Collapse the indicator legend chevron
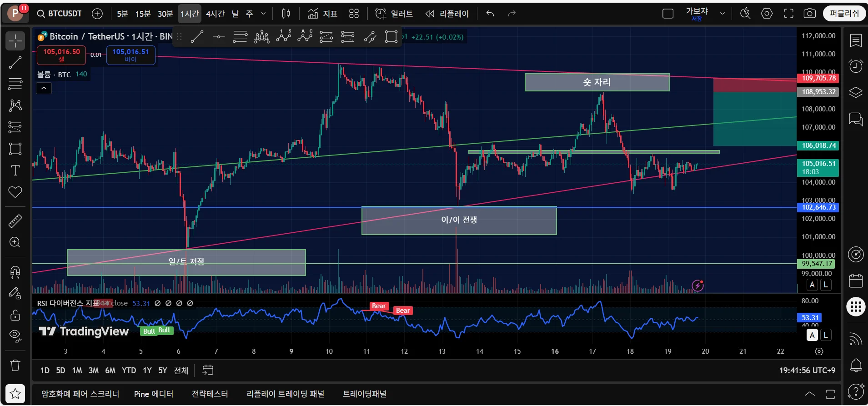The image size is (868, 406). (44, 88)
